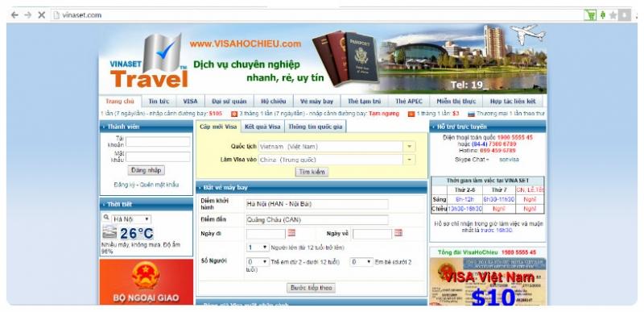Click the red flag icon before 1 tháng 1 lần
Screen dimensions: 644x312
coord(411,114)
